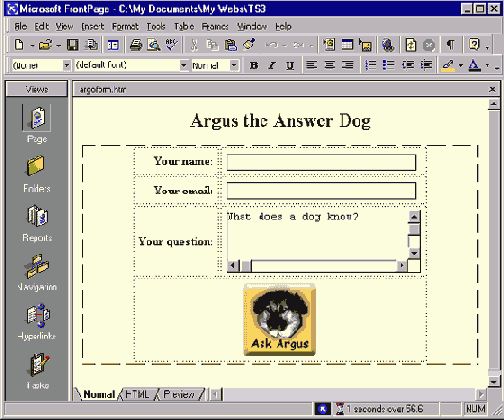Image resolution: width=504 pixels, height=420 pixels.
Task: Click the Print icon in toolbar
Action: click(136, 45)
